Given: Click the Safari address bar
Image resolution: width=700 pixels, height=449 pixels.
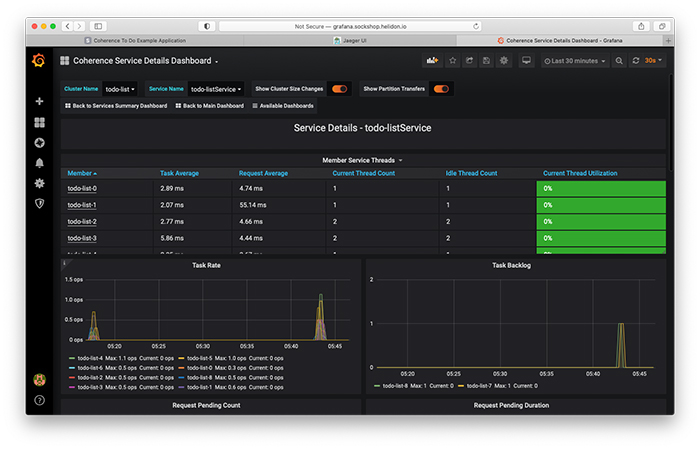Looking at the screenshot, I should pyautogui.click(x=350, y=26).
